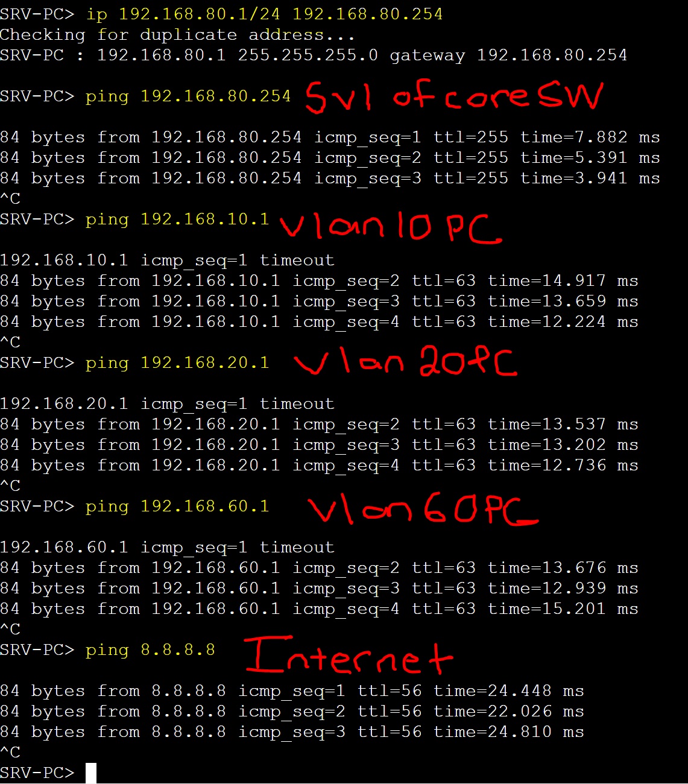This screenshot has height=784, width=688.
Task: Click the 'ping 192.168.10.1' command
Action: pyautogui.click(x=177, y=220)
